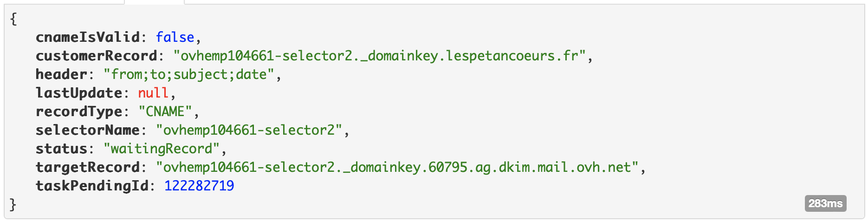
Task: Click the recordType key
Action: [x=79, y=111]
